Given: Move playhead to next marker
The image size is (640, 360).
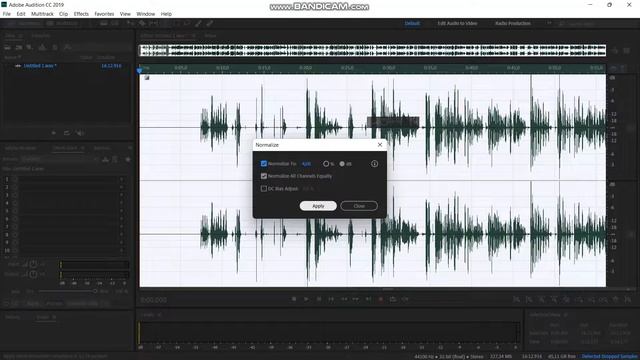Looking at the screenshot, I should 368,299.
